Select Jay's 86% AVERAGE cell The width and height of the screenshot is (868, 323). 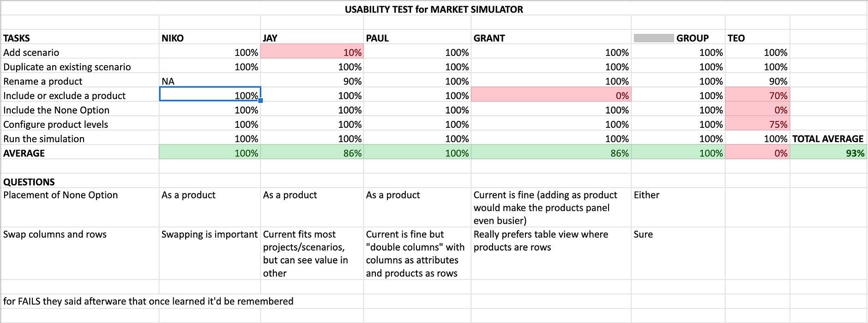(312, 153)
